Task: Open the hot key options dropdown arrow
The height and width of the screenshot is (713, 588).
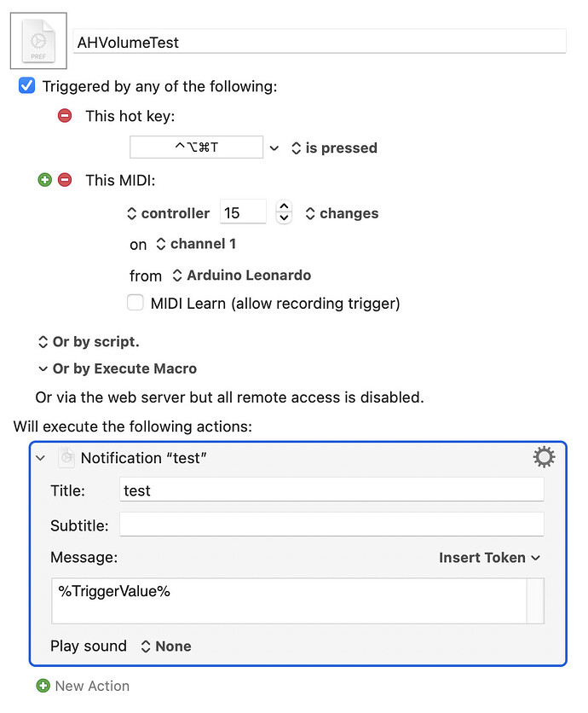Action: [274, 148]
